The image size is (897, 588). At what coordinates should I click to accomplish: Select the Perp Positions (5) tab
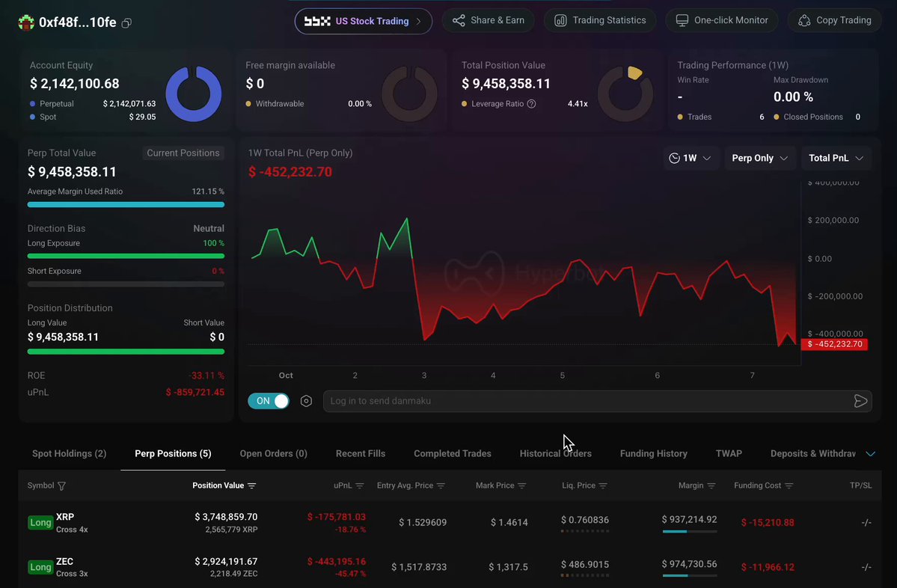[173, 453]
